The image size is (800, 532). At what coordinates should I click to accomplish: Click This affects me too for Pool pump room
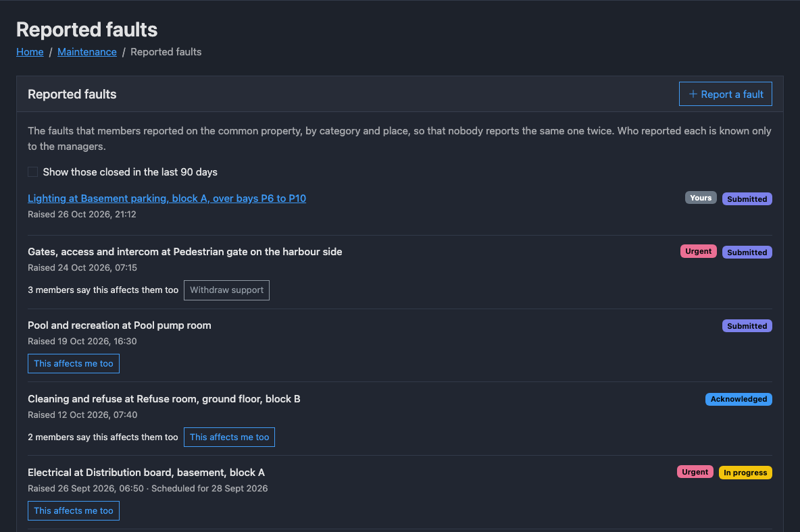click(74, 363)
